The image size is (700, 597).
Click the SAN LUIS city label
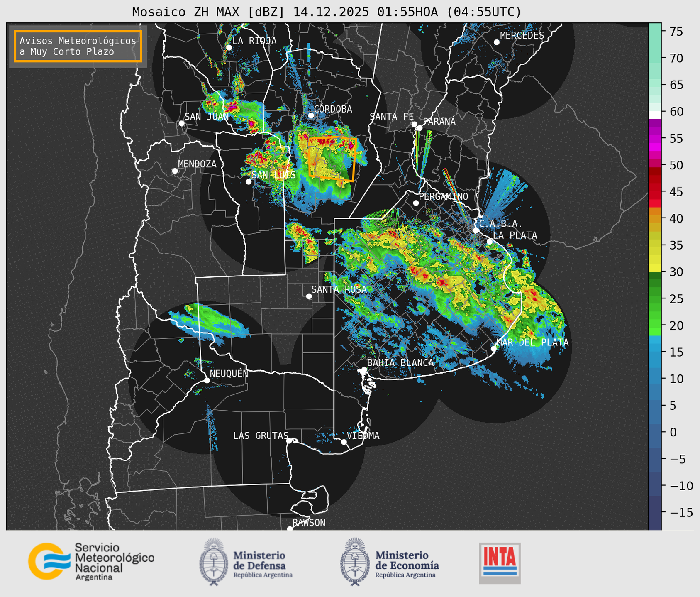(x=273, y=175)
